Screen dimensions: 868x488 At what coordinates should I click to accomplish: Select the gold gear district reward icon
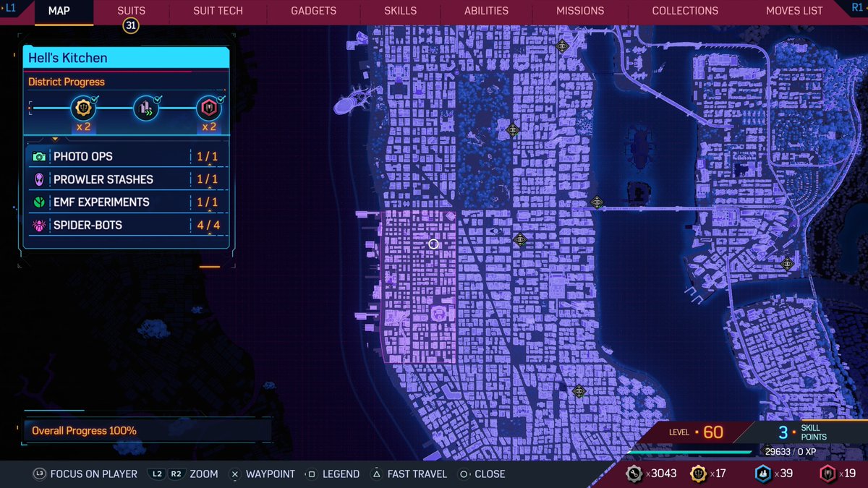(x=82, y=108)
